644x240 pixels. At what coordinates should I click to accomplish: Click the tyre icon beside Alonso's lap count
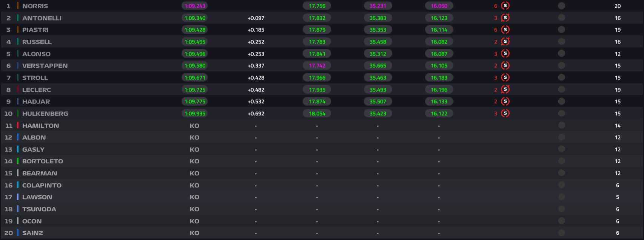click(x=505, y=54)
